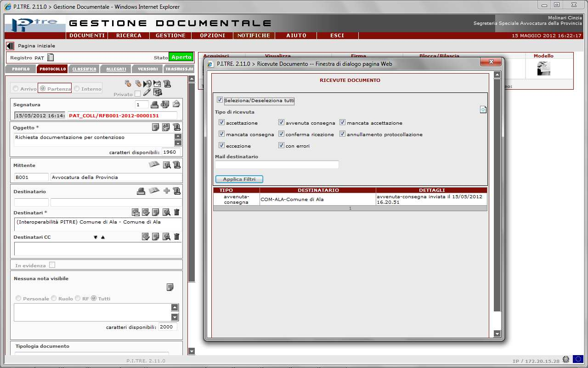Viewport: 588px width, 368px height.
Task: Uncheck the mancata accettazione checkbox
Action: [343, 123]
